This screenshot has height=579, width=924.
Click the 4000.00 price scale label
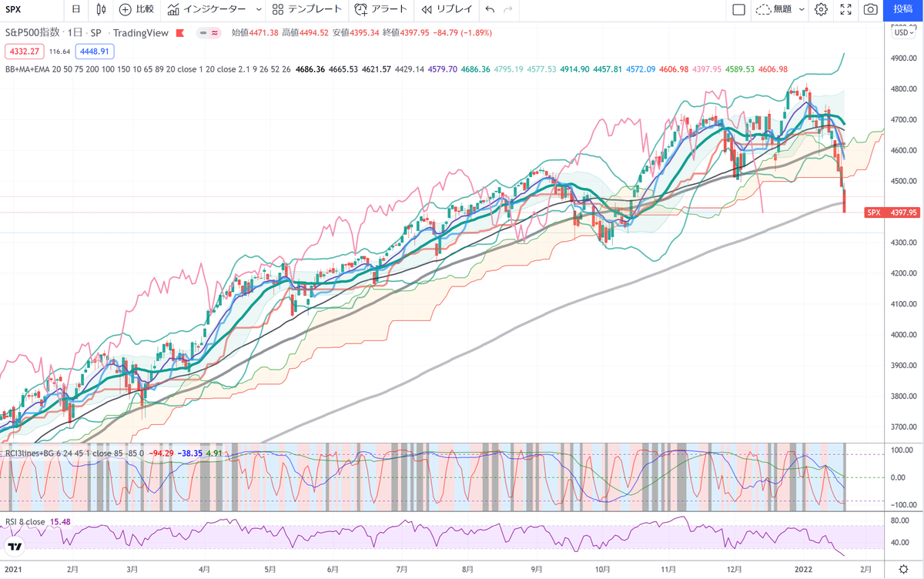coord(904,335)
